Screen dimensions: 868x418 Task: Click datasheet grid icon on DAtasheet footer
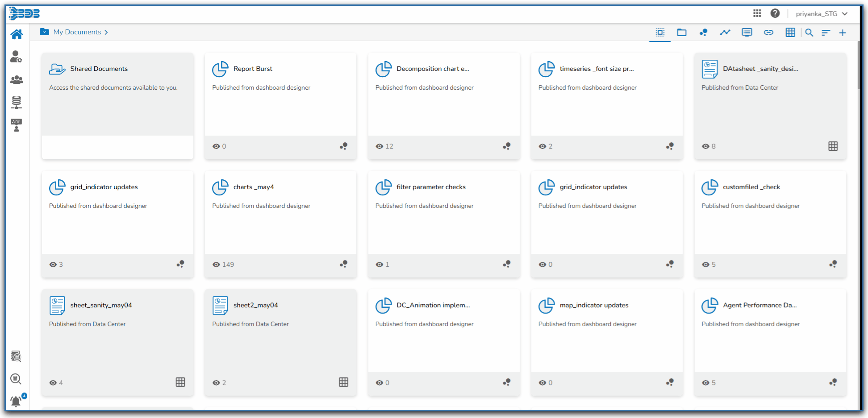click(x=833, y=146)
